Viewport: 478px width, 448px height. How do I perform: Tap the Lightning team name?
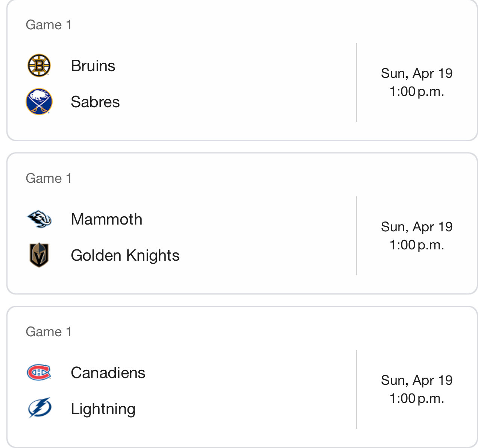pos(103,409)
